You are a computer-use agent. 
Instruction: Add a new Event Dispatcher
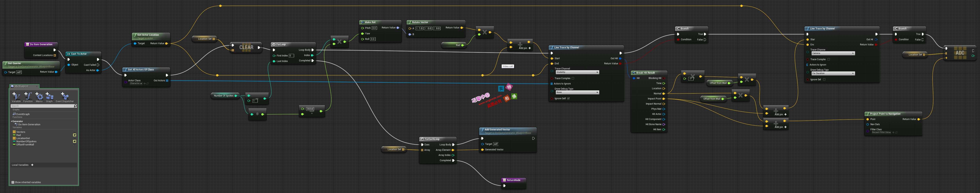[x=65, y=97]
